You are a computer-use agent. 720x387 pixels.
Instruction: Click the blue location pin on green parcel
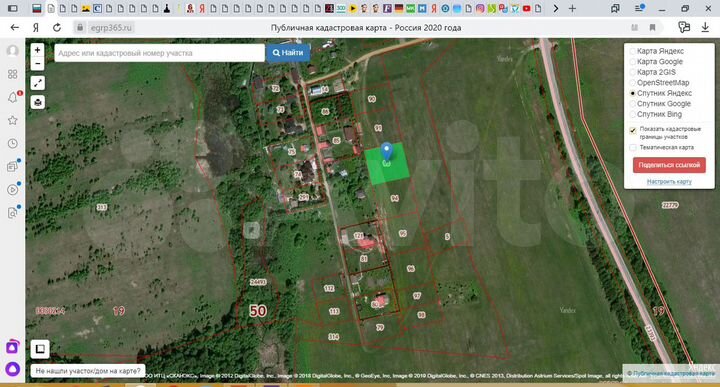tap(387, 151)
